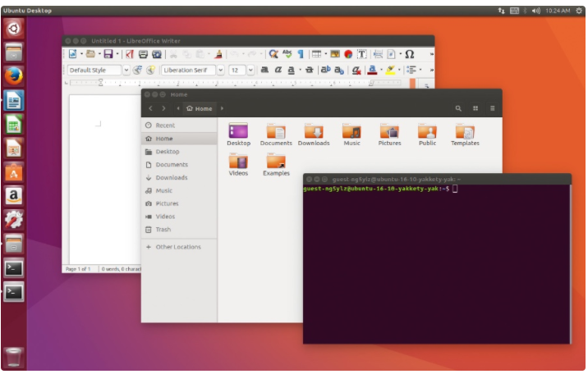Viewport: 588px width, 374px height.
Task: Clear direct formatting in Writer
Action: (356, 70)
